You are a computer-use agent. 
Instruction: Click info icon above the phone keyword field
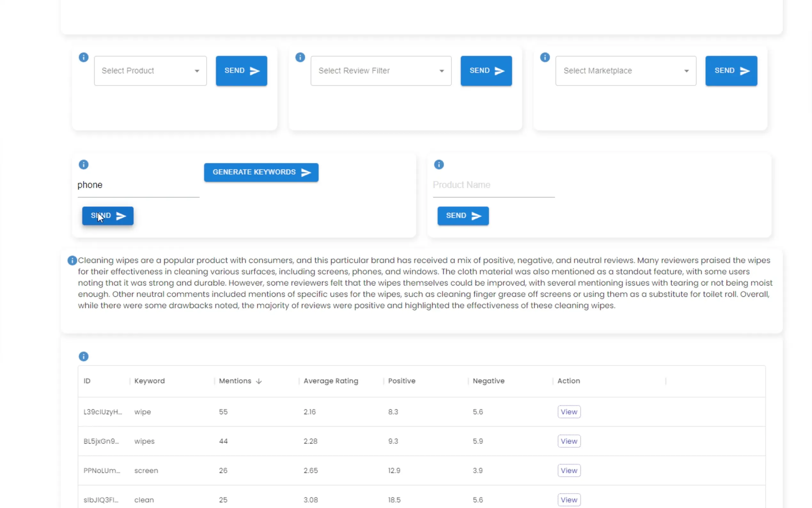[x=83, y=165]
